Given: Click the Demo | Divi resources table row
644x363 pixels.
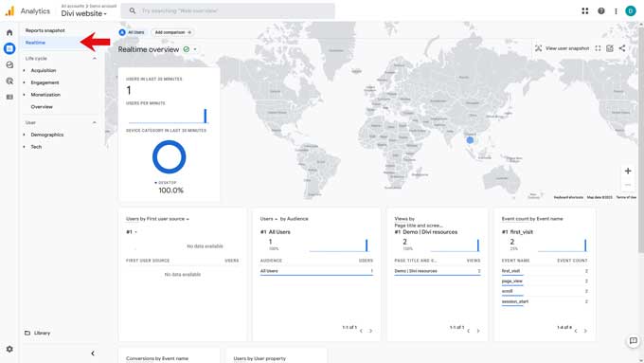Looking at the screenshot, I should pyautogui.click(x=437, y=271).
